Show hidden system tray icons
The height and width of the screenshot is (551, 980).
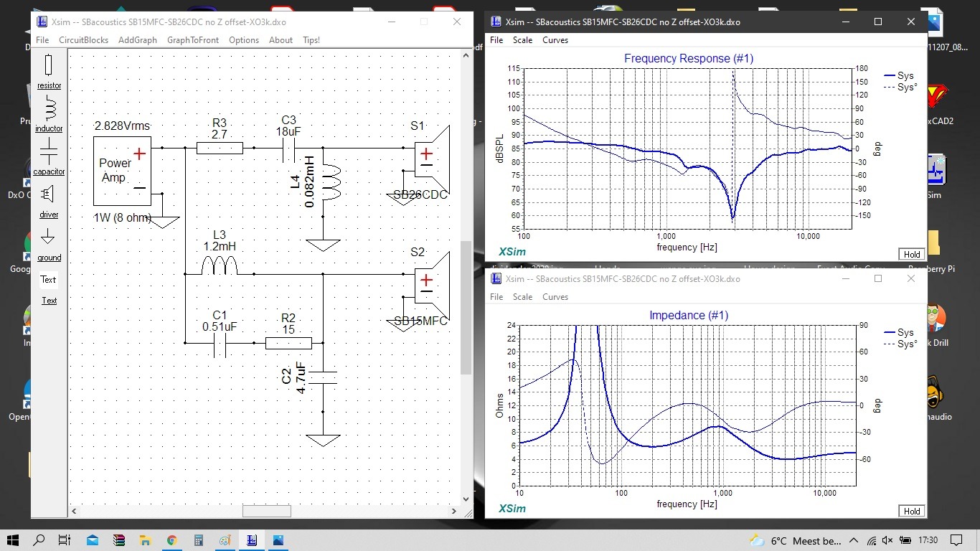(854, 540)
